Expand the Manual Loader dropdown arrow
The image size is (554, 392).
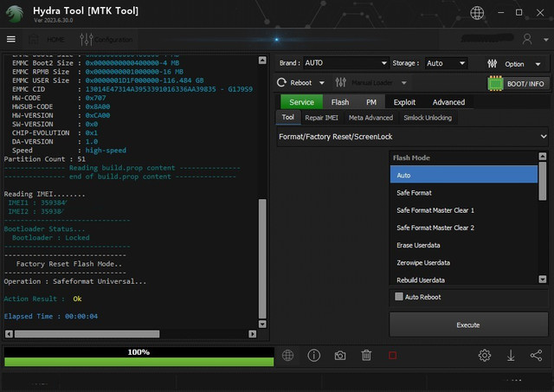coord(404,83)
